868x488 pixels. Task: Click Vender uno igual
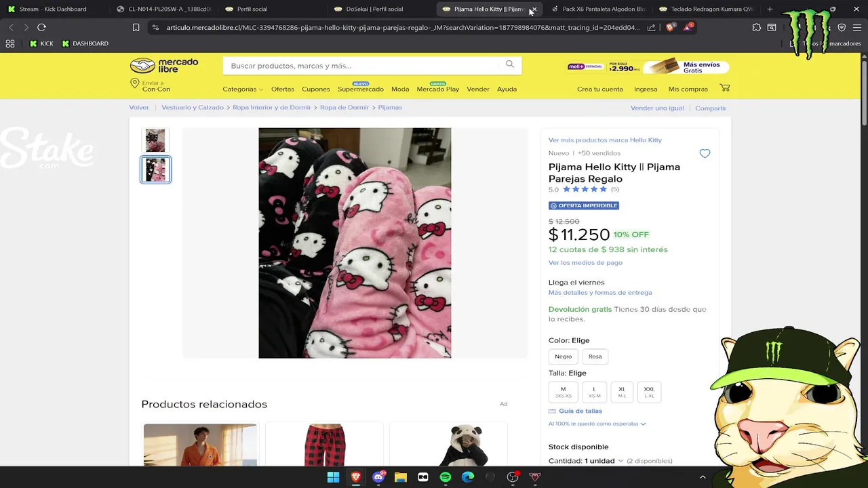[657, 108]
